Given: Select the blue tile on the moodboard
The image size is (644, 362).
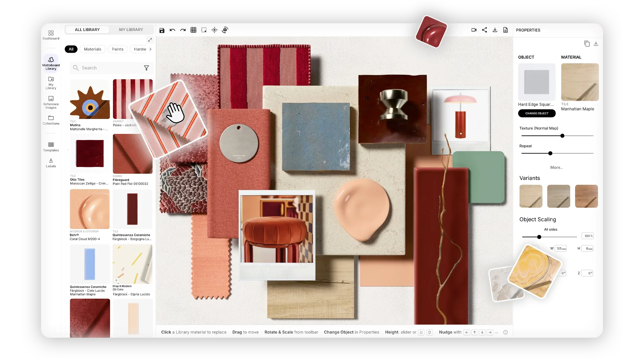Looking at the screenshot, I should coord(316,136).
